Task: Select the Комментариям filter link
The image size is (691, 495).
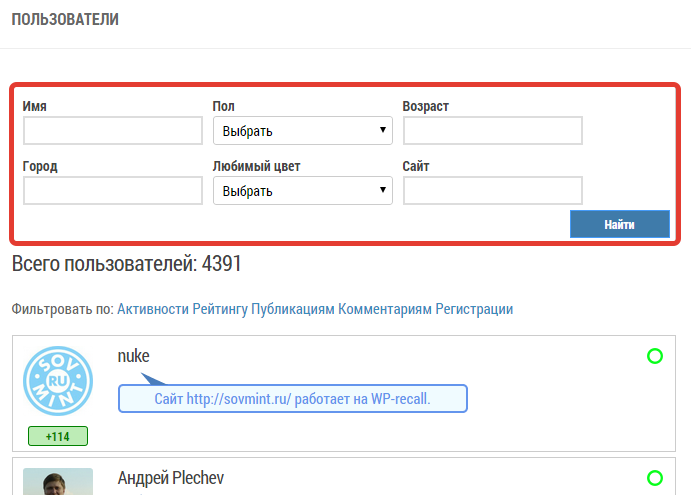Action: (x=385, y=309)
